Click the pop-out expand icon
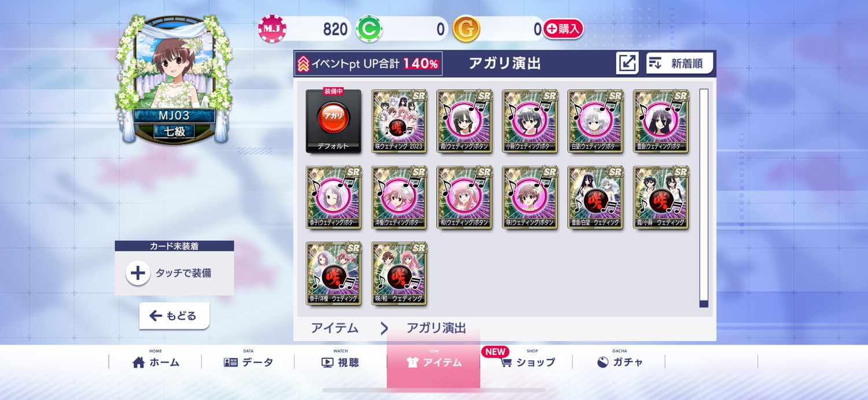This screenshot has height=400, width=868. (627, 64)
